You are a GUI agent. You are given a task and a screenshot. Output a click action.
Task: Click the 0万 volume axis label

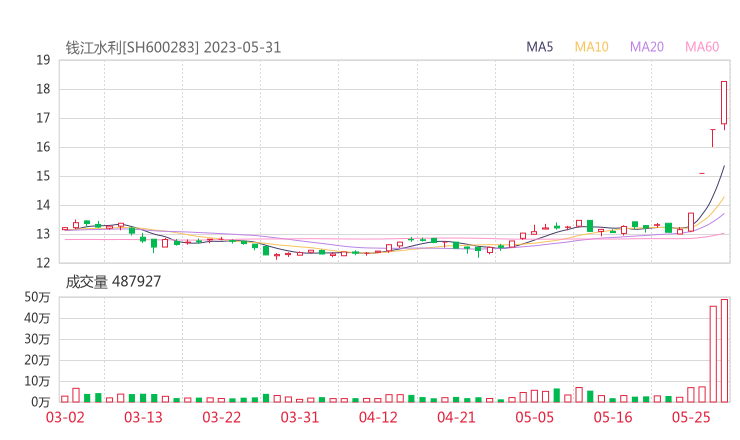[40, 402]
